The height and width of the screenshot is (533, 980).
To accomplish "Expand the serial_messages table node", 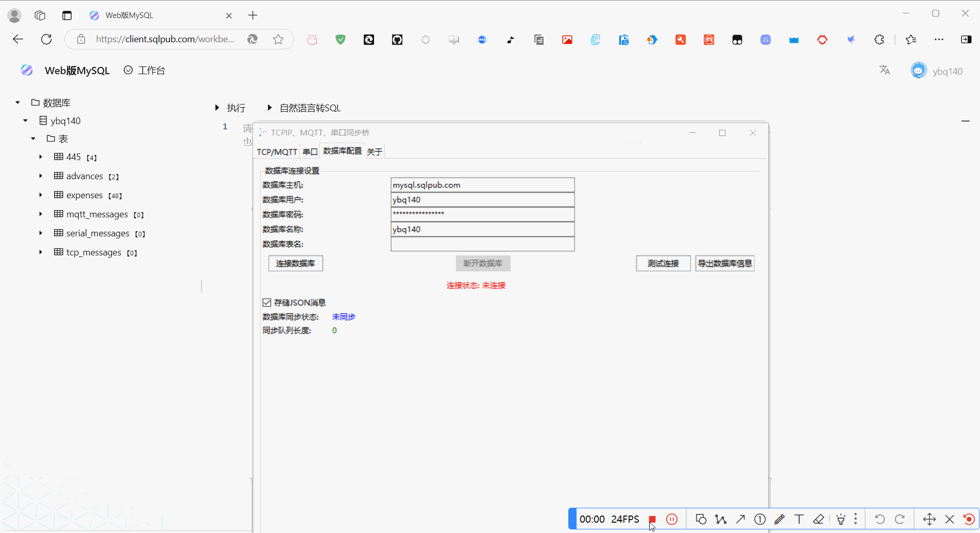I will (x=41, y=233).
